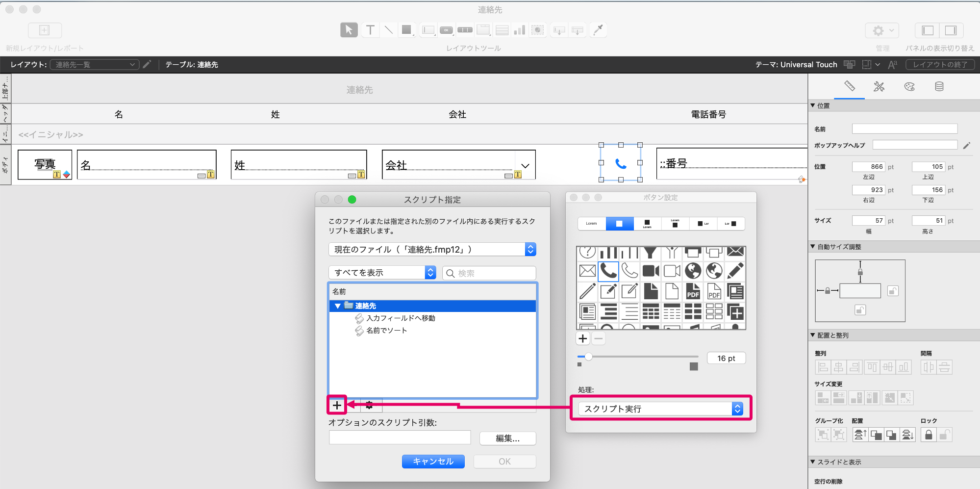
Task: Open the file selection dropdown for the current file
Action: click(432, 249)
